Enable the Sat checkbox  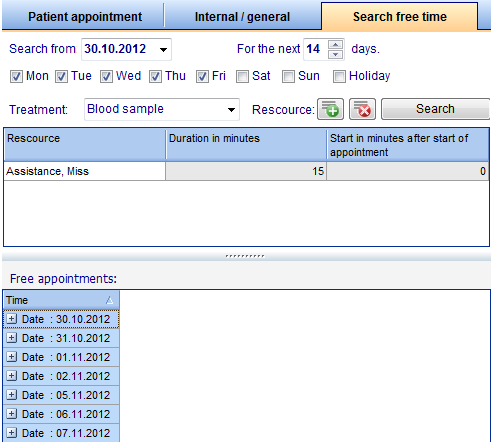[242, 76]
